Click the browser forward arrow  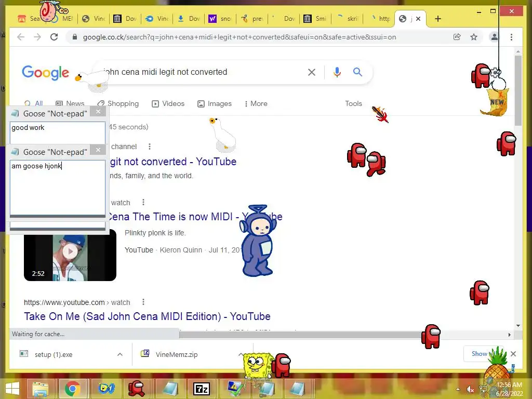point(37,37)
